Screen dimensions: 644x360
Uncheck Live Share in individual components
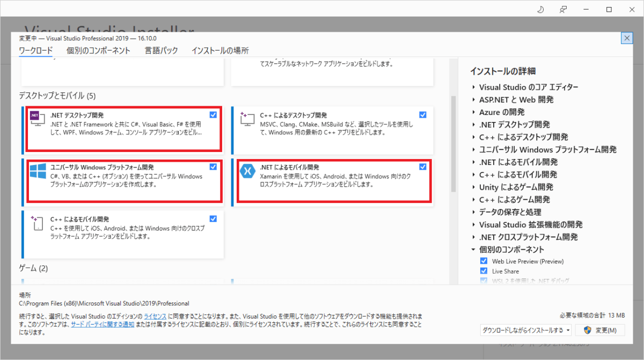click(484, 271)
